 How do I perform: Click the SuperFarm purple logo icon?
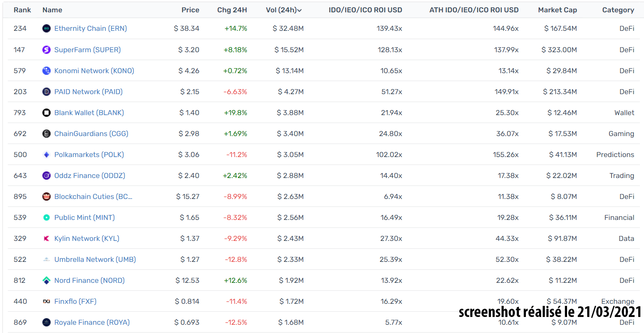pos(46,50)
